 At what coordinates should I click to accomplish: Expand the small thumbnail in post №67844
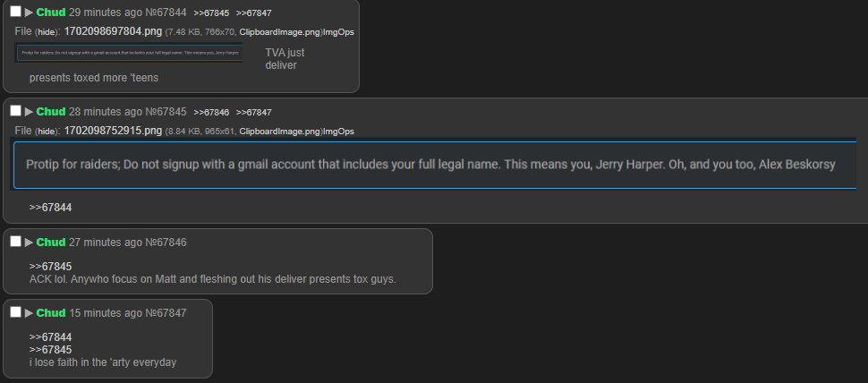coord(129,53)
